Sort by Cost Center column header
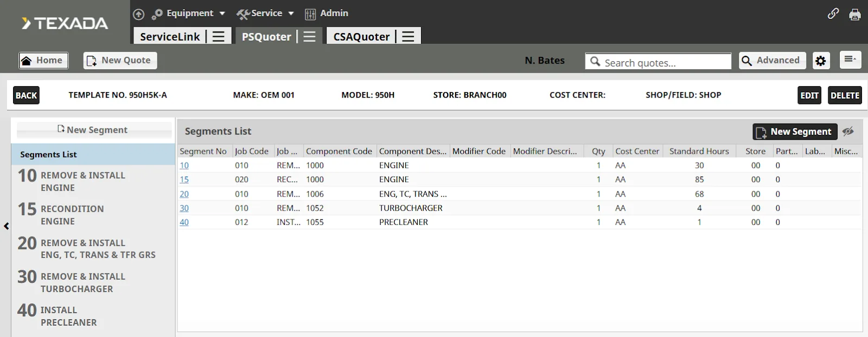Image resolution: width=868 pixels, height=337 pixels. (637, 151)
